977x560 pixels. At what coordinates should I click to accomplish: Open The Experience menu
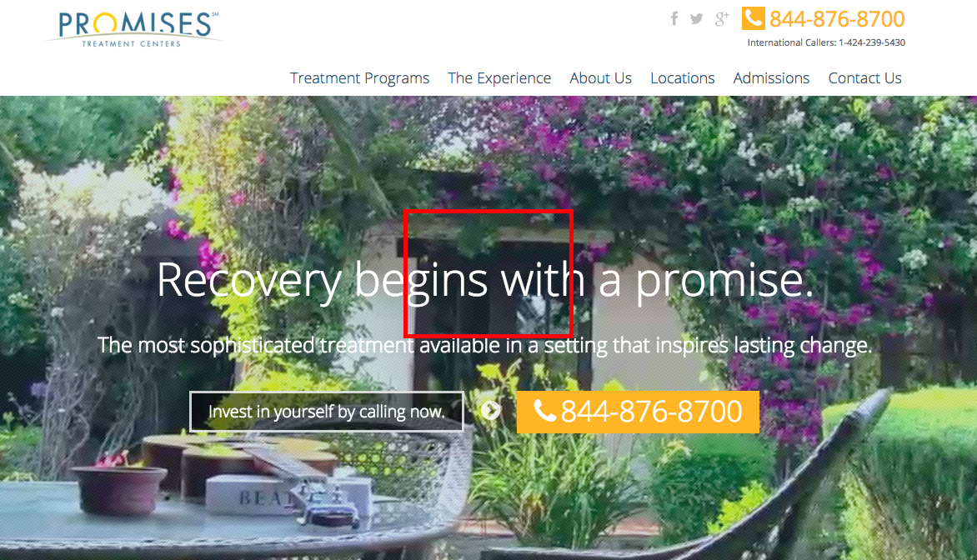pos(499,77)
